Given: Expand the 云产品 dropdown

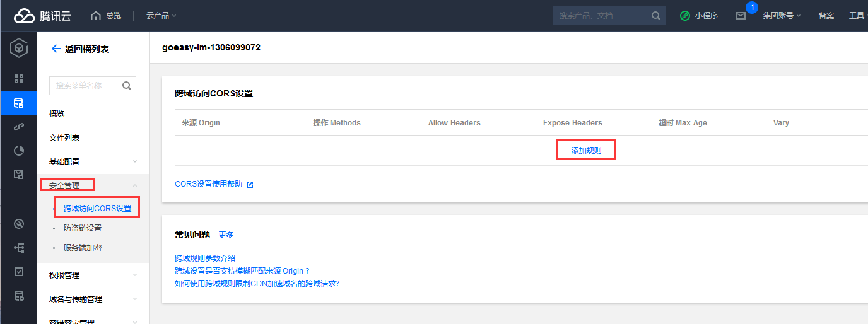Looking at the screenshot, I should [161, 16].
